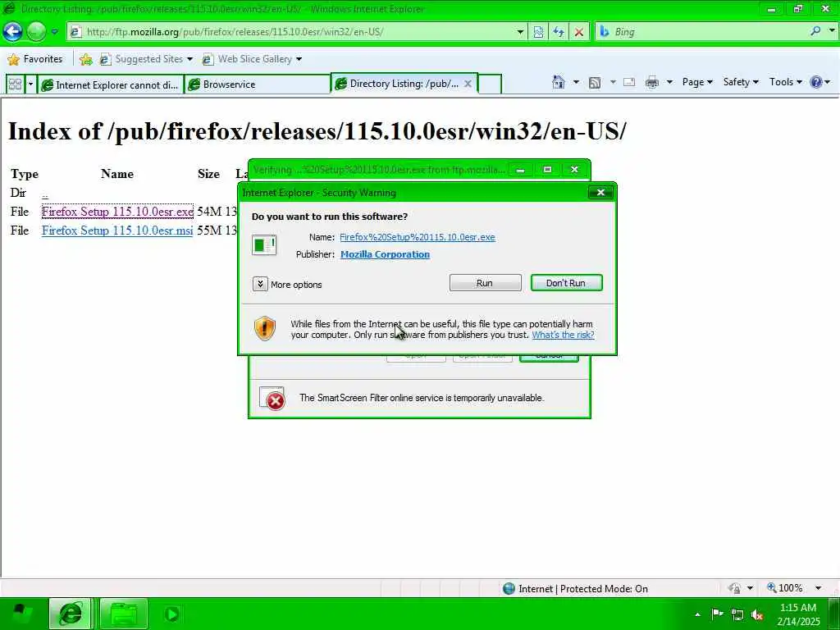Open the zoom level dropdown arrow
The height and width of the screenshot is (630, 840).
(818, 588)
